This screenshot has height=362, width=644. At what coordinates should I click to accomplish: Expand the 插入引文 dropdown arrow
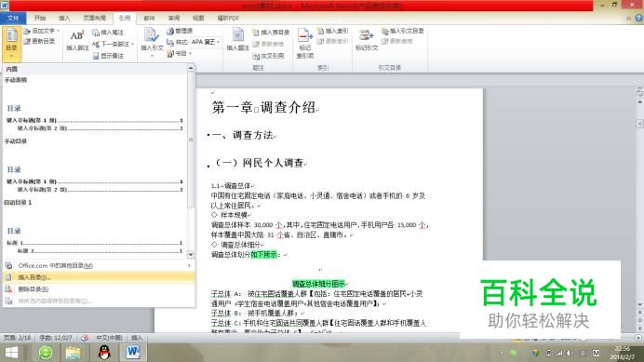point(152,56)
